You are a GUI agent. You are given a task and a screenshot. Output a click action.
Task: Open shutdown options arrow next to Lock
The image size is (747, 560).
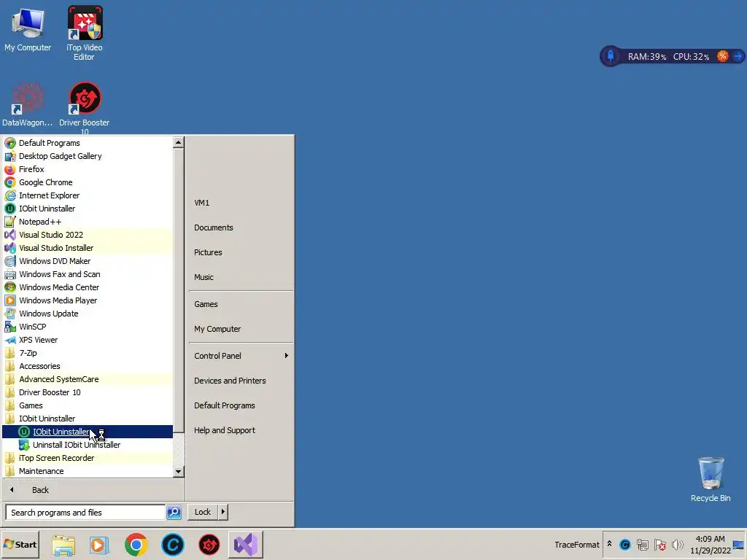click(x=222, y=512)
